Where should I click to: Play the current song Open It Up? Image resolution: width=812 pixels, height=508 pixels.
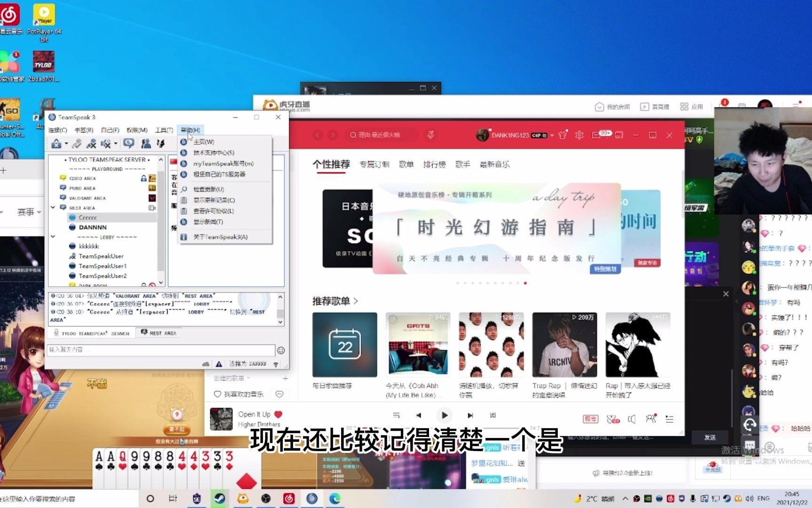coord(444,415)
